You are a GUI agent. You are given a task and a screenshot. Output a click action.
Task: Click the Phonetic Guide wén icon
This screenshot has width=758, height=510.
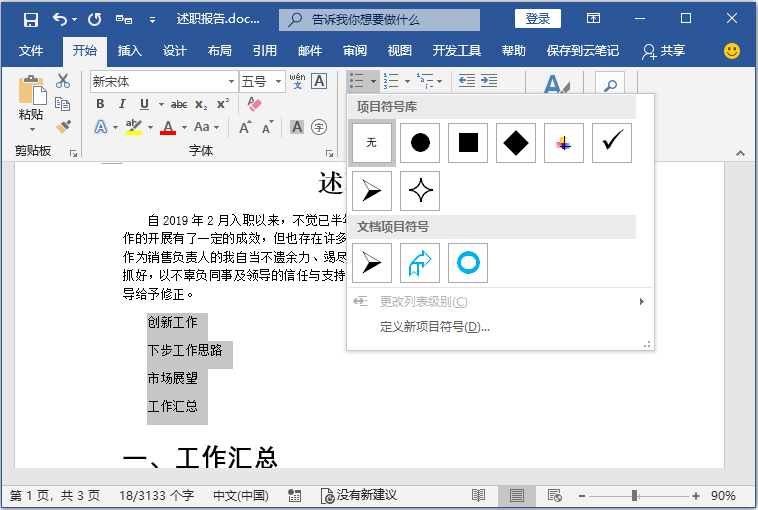297,81
